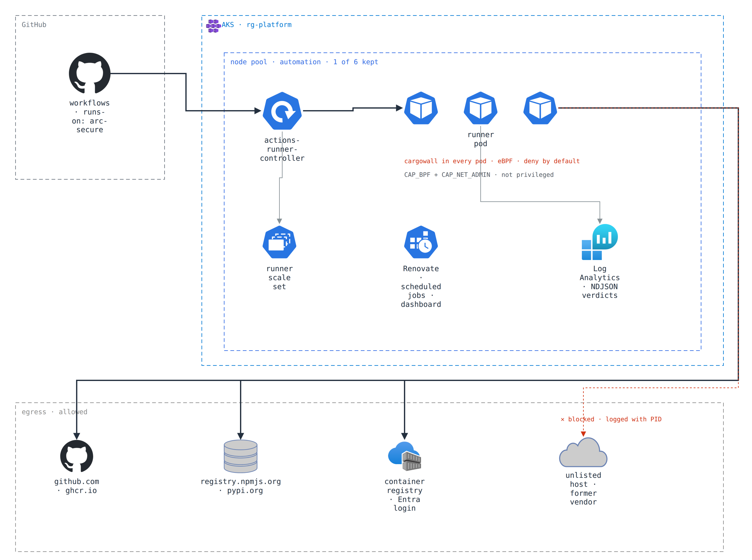Open the Log Analytics icon
The width and height of the screenshot is (752, 560).
pyautogui.click(x=599, y=242)
